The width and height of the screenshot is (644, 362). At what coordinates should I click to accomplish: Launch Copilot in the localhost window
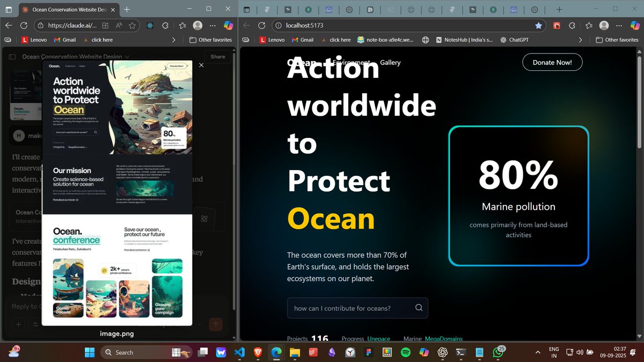(635, 25)
